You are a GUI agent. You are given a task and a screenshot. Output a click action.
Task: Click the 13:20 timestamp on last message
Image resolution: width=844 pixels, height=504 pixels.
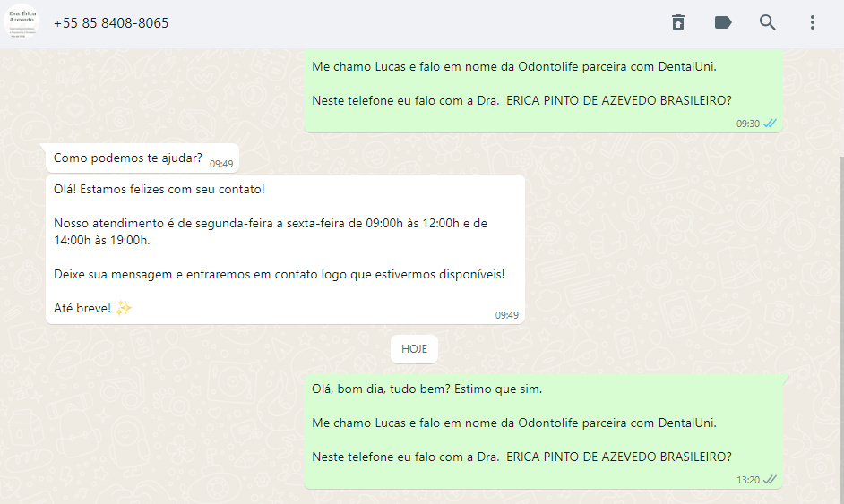[748, 480]
